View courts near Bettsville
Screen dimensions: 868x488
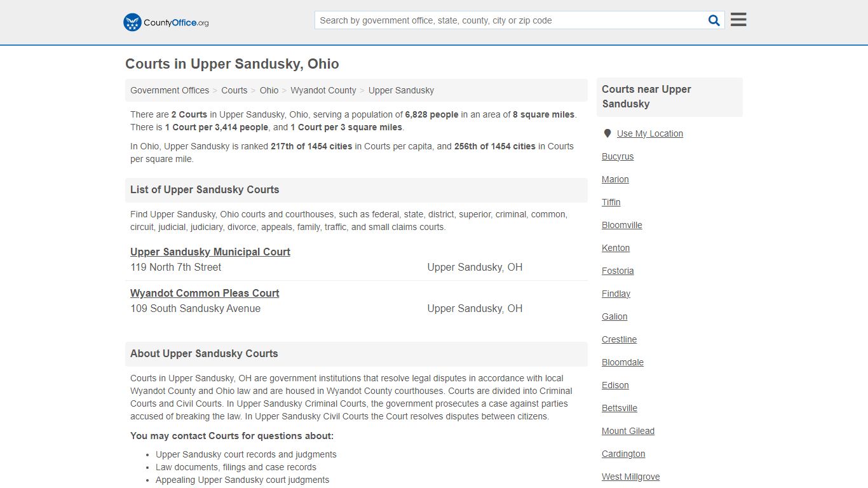pyautogui.click(x=620, y=408)
